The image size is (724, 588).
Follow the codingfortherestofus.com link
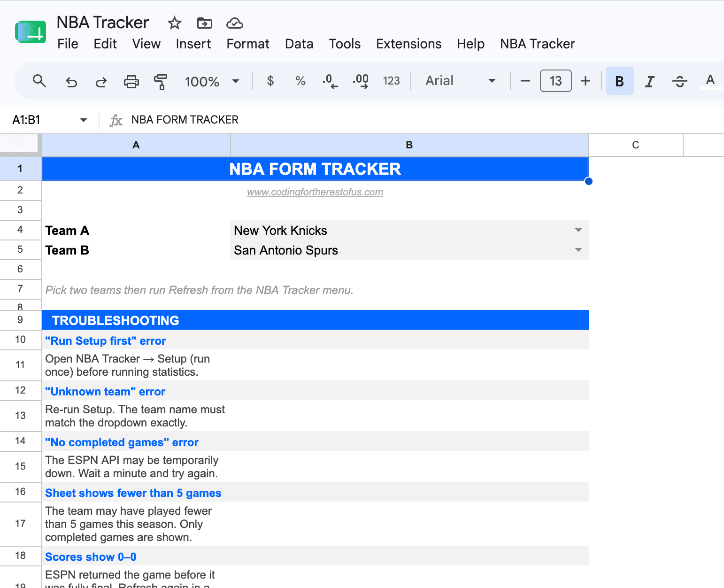[315, 192]
